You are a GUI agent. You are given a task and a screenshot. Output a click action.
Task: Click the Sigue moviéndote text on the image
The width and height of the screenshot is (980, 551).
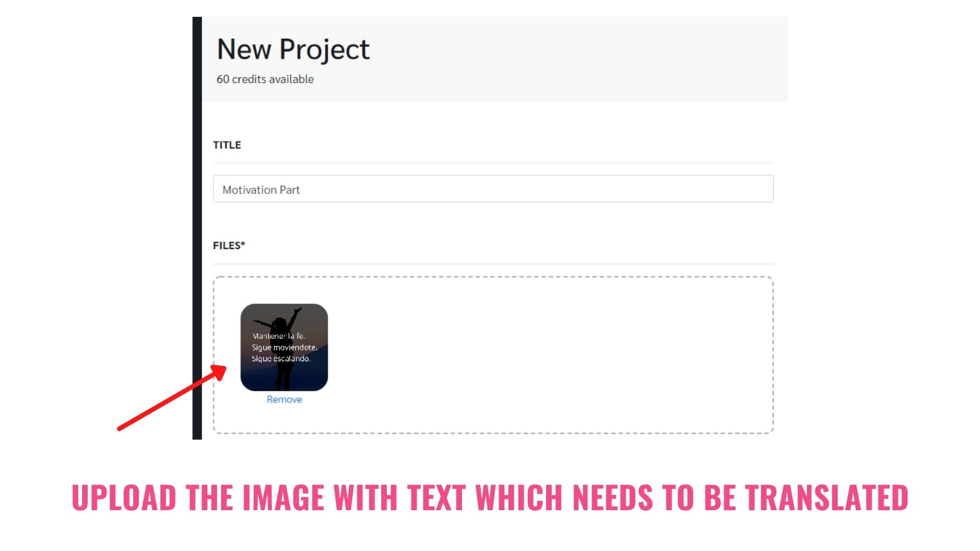pyautogui.click(x=284, y=347)
